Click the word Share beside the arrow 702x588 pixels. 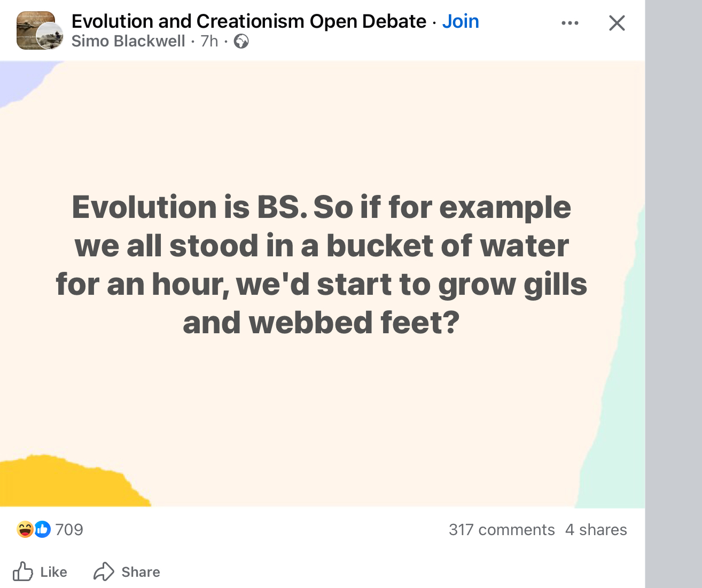141,572
